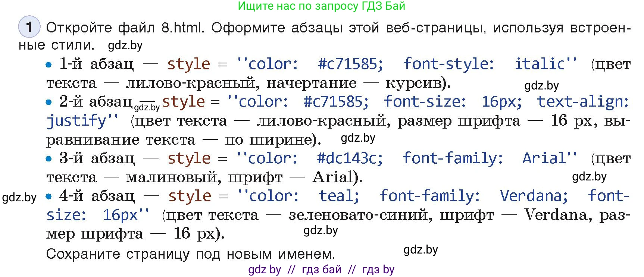This screenshot has height=277, width=644.
Task: Select the text "4-й абзац"
Action: click(97, 196)
